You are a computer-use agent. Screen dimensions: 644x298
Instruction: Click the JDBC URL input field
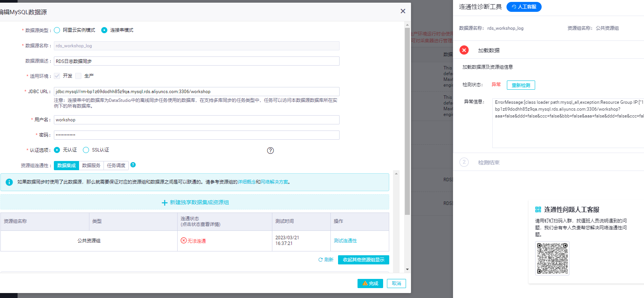click(196, 92)
